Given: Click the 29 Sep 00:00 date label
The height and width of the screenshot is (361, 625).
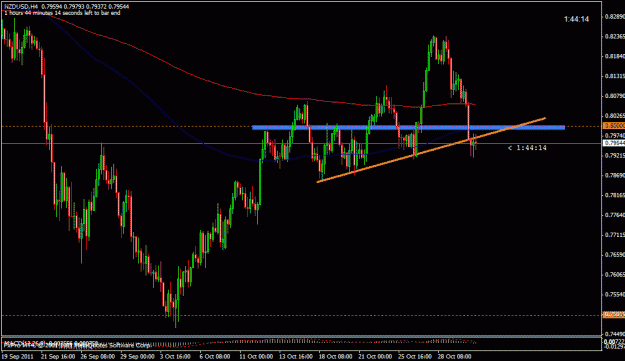Looking at the screenshot, I should [x=138, y=356].
